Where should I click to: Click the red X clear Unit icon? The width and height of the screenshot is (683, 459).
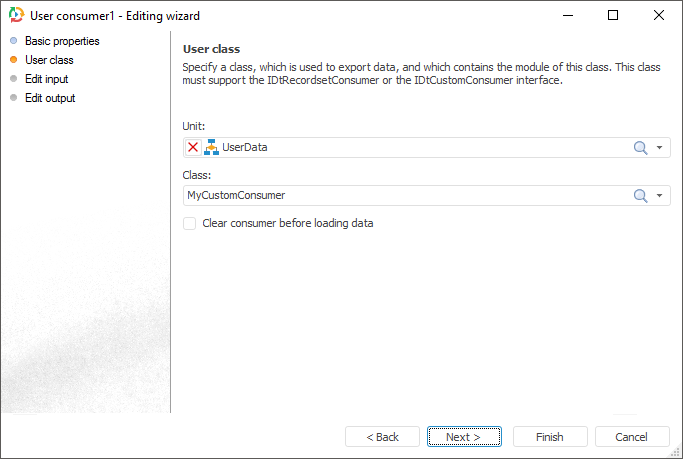click(193, 147)
